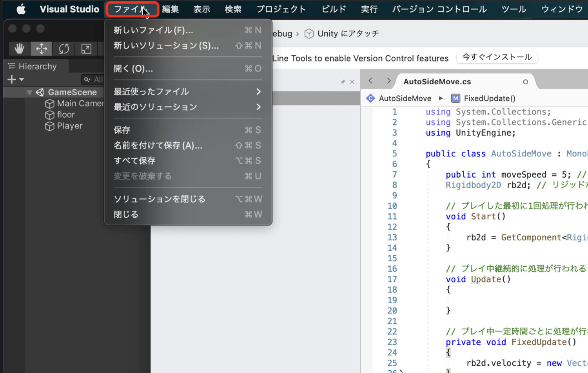Select Main Camera object in Hierarchy
The height and width of the screenshot is (373, 588).
pos(80,104)
